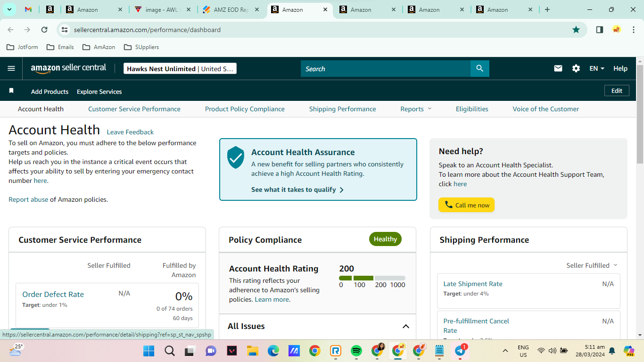Image resolution: width=644 pixels, height=362 pixels.
Task: Select the Account Health nav tab
Action: coord(41,109)
